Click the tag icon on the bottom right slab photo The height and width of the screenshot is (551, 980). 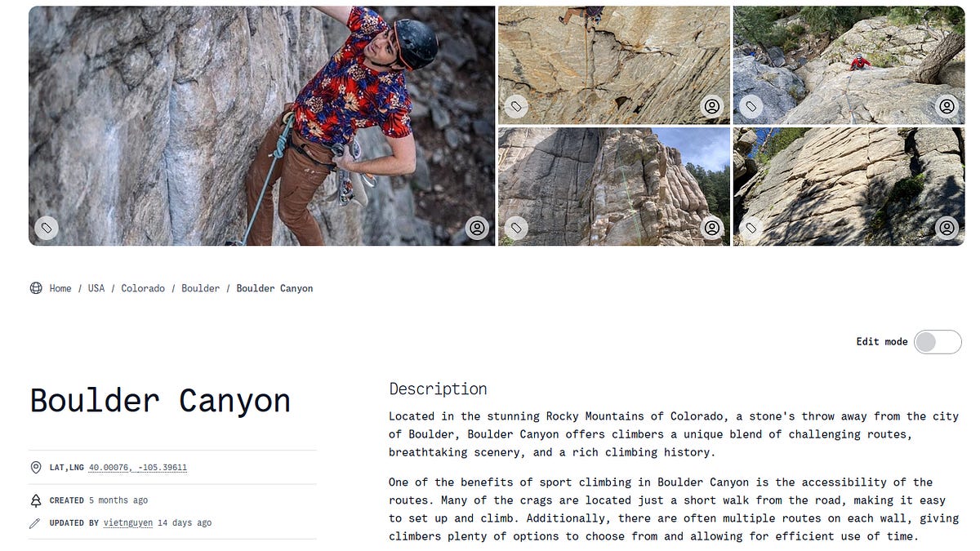(x=751, y=229)
